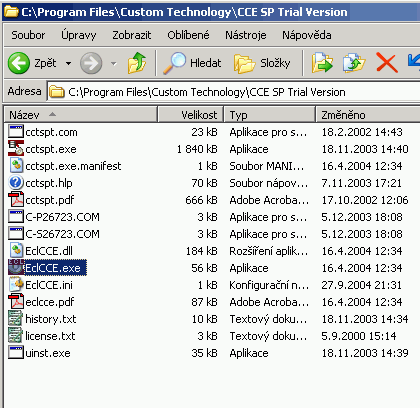This screenshot has width=420, height=408.
Task: Select the eclcce.pdf Acrobat icon
Action: [x=16, y=302]
